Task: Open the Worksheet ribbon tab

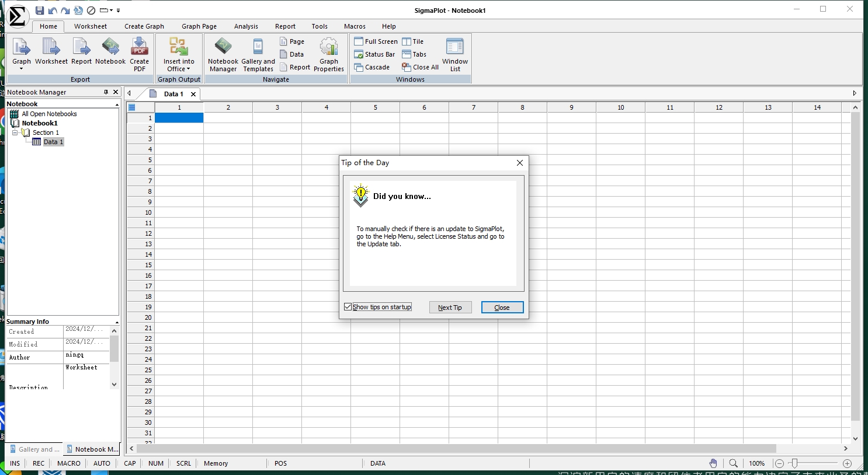Action: click(91, 26)
